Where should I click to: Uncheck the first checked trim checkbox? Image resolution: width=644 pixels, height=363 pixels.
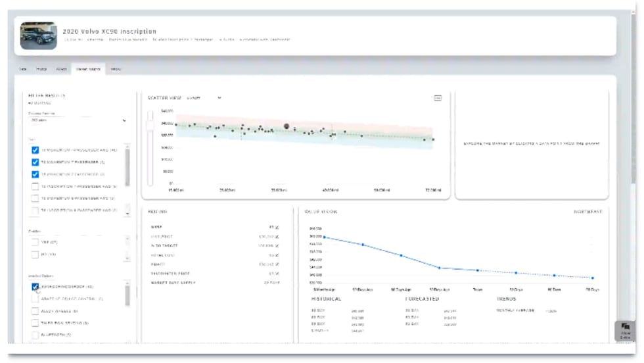click(x=35, y=150)
